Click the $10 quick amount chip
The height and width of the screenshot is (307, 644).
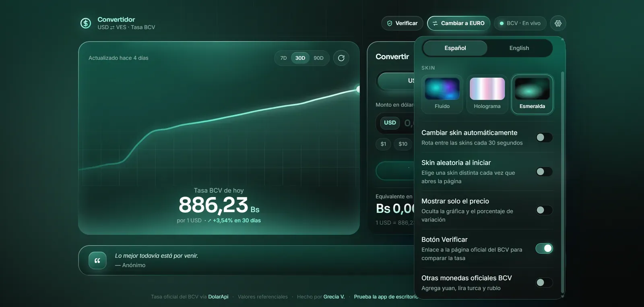[403, 144]
